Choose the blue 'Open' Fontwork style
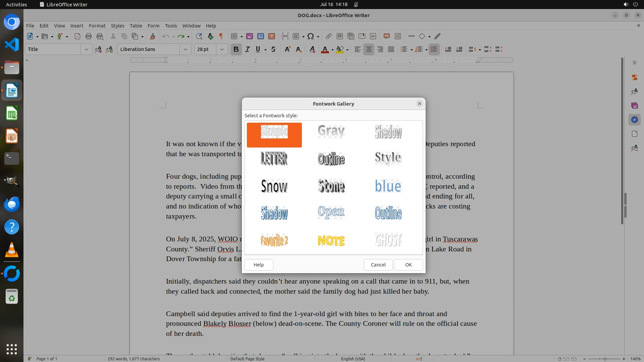 tap(331, 213)
